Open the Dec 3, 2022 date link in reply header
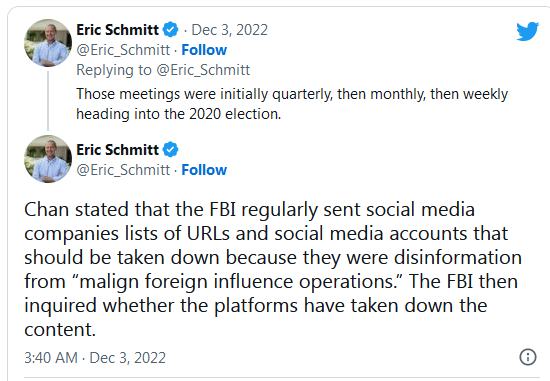This screenshot has height=381, width=550. tap(229, 30)
